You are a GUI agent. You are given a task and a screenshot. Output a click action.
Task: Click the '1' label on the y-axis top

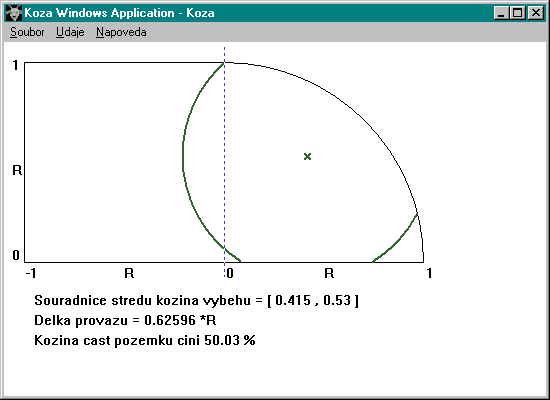coord(15,65)
